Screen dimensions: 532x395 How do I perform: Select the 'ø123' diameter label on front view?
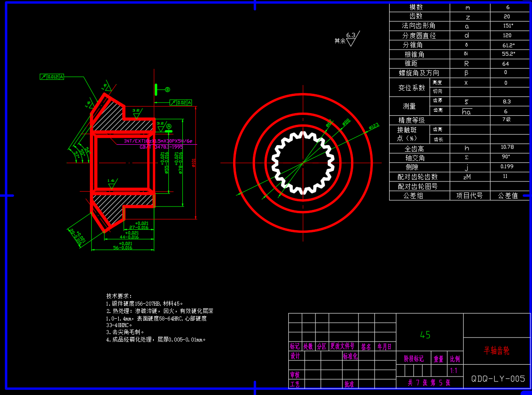coord(373,126)
